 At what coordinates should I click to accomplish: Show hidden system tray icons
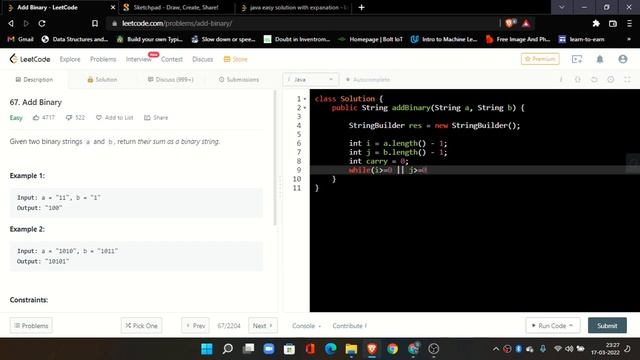(x=496, y=349)
